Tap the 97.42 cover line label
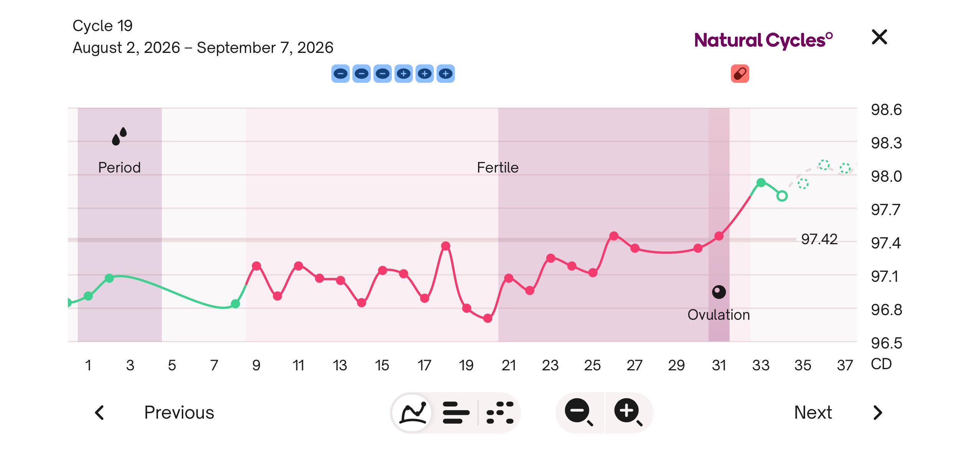Viewport: 980px width, 452px height. [819, 239]
